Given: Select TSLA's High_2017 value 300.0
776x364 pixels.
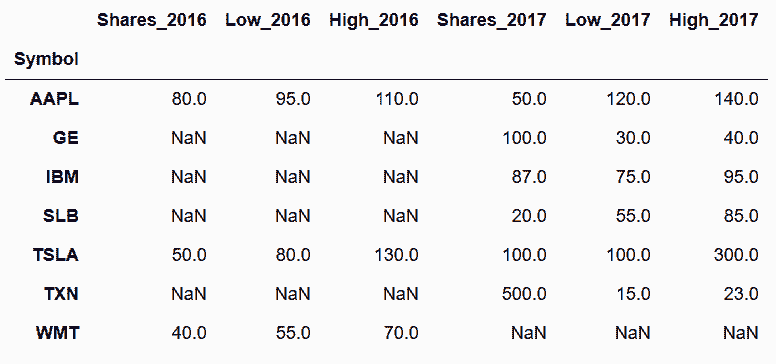Looking at the screenshot, I should coord(735,255).
